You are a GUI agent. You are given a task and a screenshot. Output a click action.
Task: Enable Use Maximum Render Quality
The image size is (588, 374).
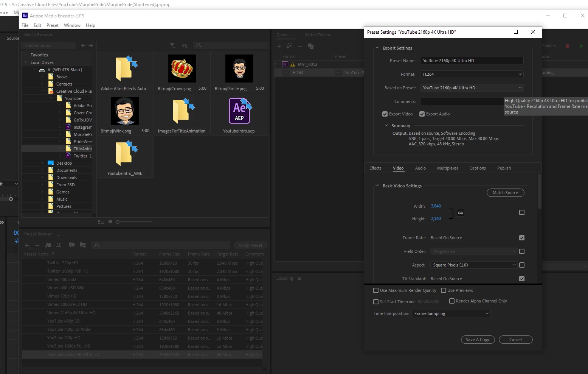[376, 290]
